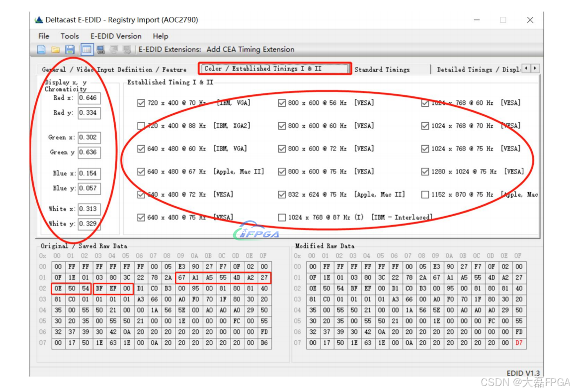Click the last greyed-out monitor toolbar icon
The image size is (572, 392).
coord(127,50)
